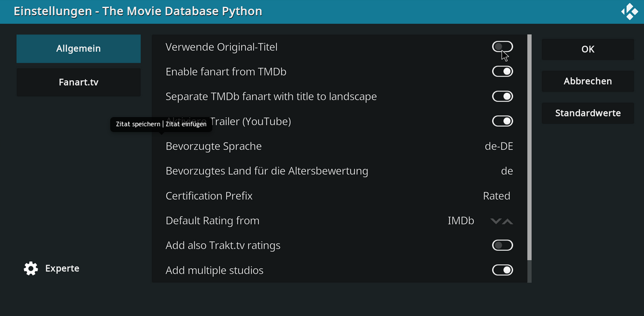Reset with Standardwerte button
This screenshot has width=644, height=316.
pyautogui.click(x=587, y=113)
